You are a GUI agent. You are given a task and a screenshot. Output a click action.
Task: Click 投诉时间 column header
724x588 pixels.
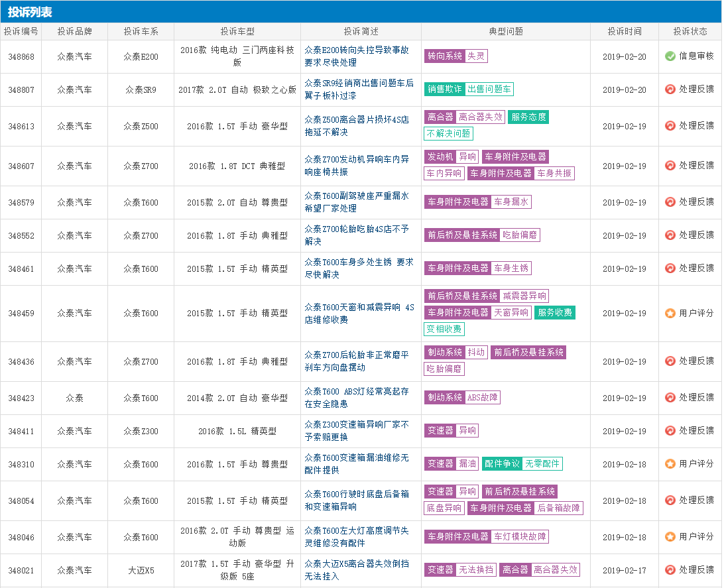(x=625, y=31)
